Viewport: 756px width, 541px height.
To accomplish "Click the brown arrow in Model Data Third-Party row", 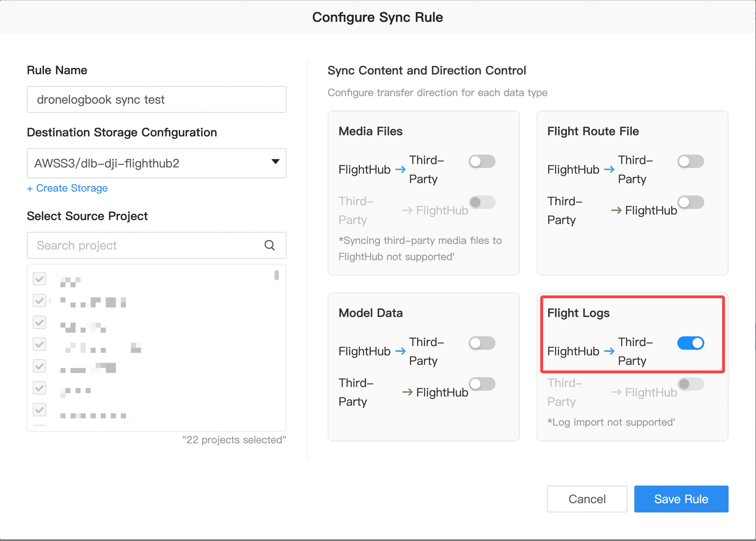I will [408, 392].
